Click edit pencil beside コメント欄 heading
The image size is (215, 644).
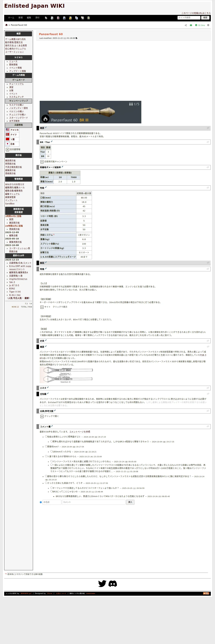tap(52, 426)
